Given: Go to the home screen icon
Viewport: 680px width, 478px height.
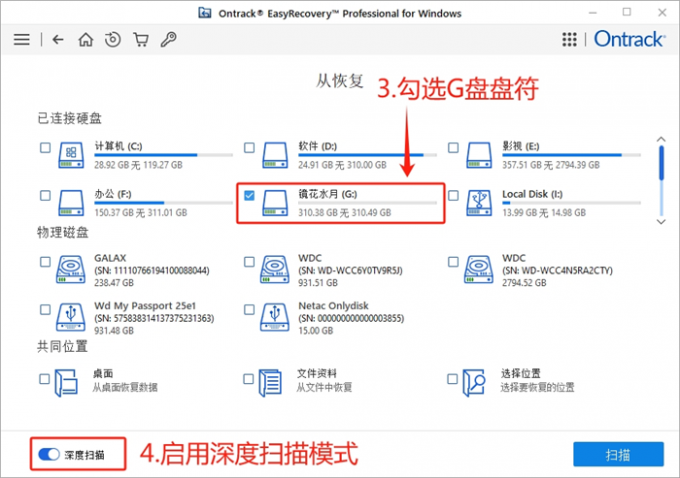Looking at the screenshot, I should [85, 40].
